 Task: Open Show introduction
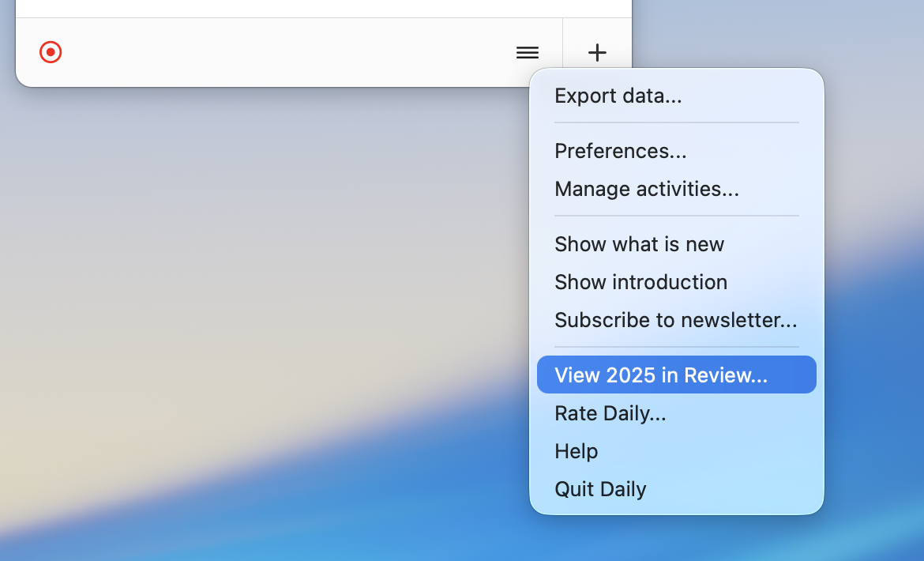point(640,282)
